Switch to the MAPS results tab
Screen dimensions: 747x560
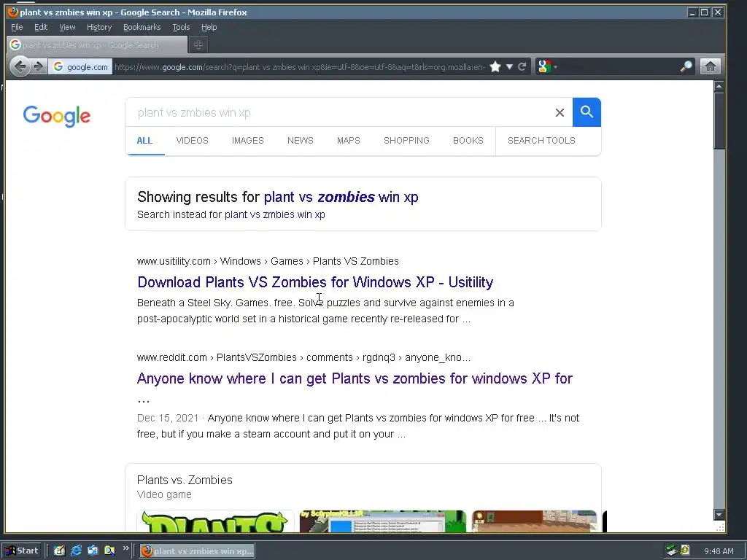tap(348, 141)
